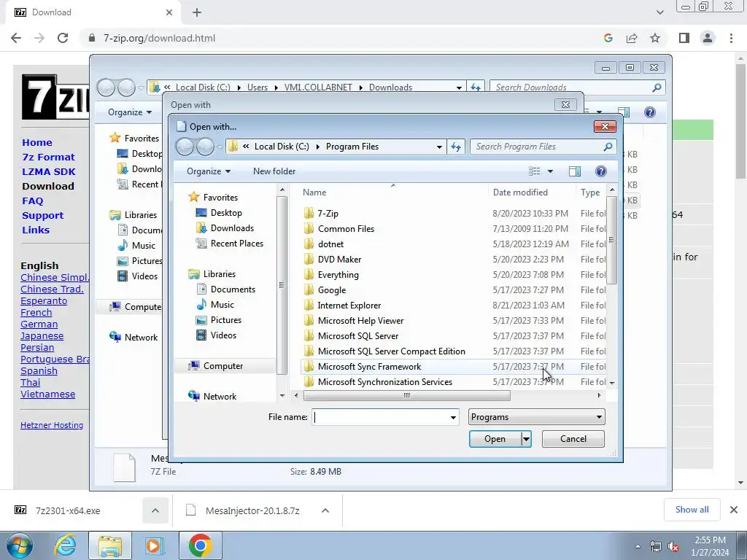Select the Google folder
This screenshot has height=560, width=747.
[x=332, y=290]
